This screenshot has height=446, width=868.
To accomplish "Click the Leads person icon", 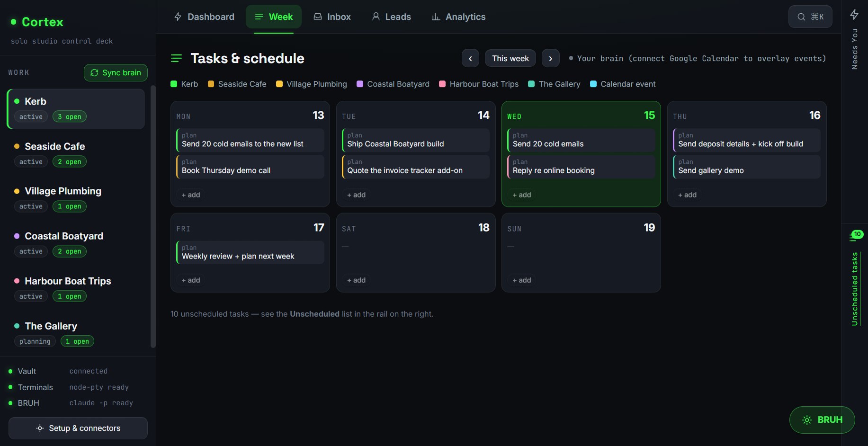I will coord(376,17).
